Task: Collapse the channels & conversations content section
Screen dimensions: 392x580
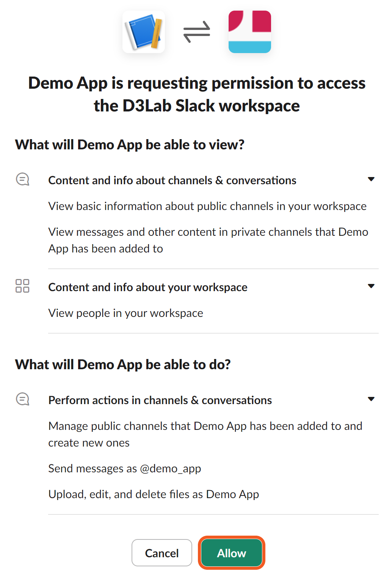Action: pyautogui.click(x=371, y=179)
